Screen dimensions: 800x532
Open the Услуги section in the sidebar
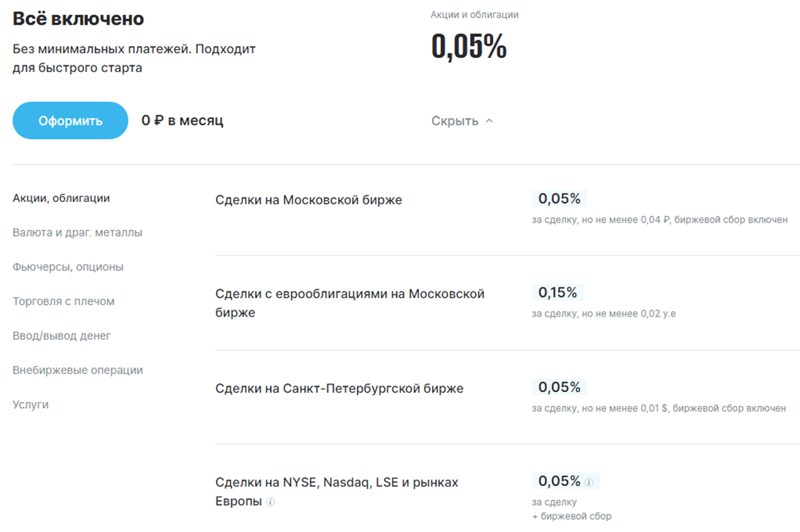pyautogui.click(x=31, y=405)
